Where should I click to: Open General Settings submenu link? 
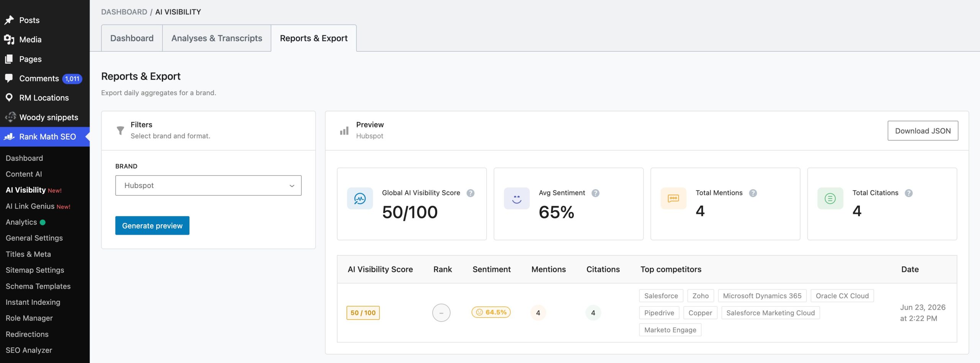click(34, 238)
